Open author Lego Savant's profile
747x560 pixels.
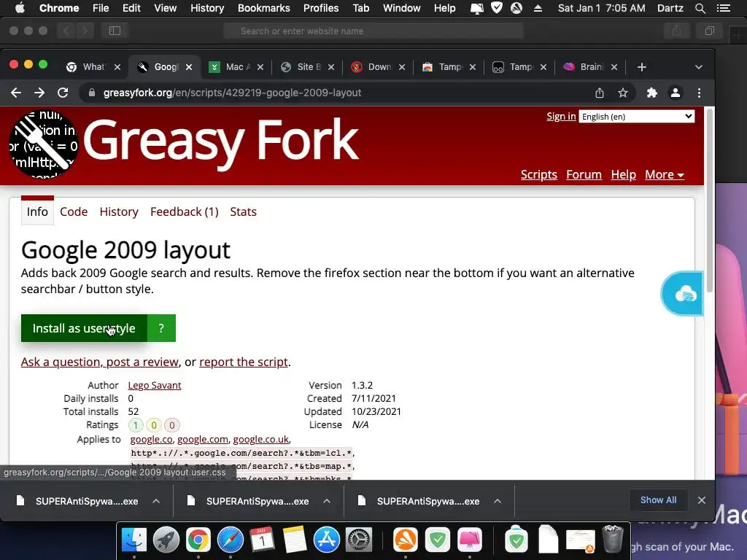(155, 385)
